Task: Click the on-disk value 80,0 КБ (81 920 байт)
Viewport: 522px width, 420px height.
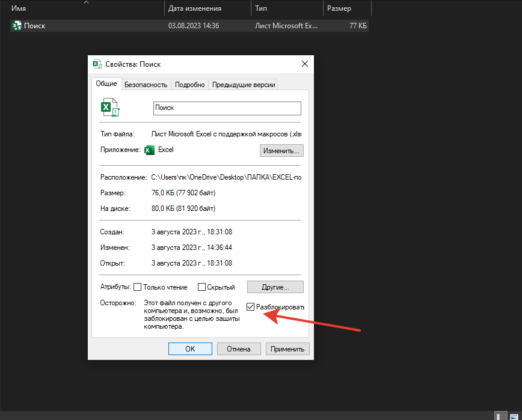Action: (183, 208)
